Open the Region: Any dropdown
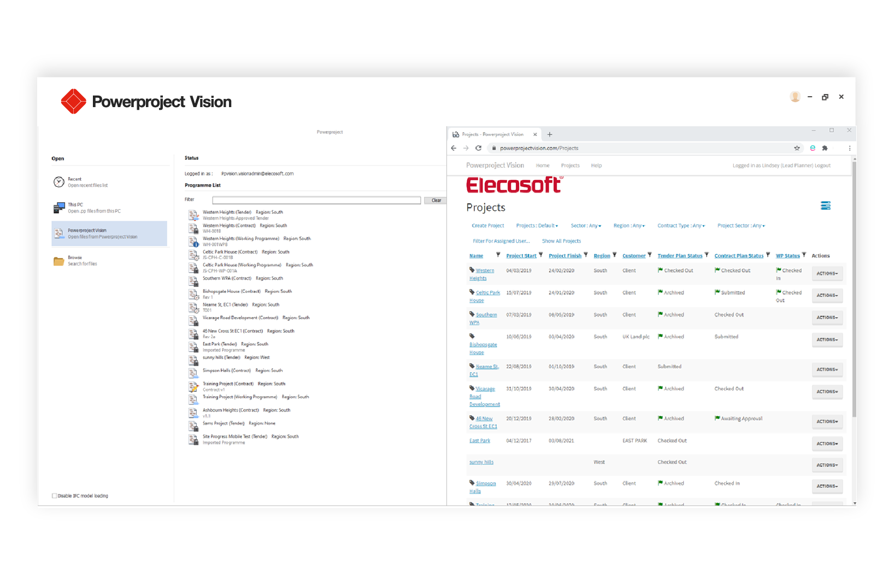The image size is (894, 588). coord(629,226)
